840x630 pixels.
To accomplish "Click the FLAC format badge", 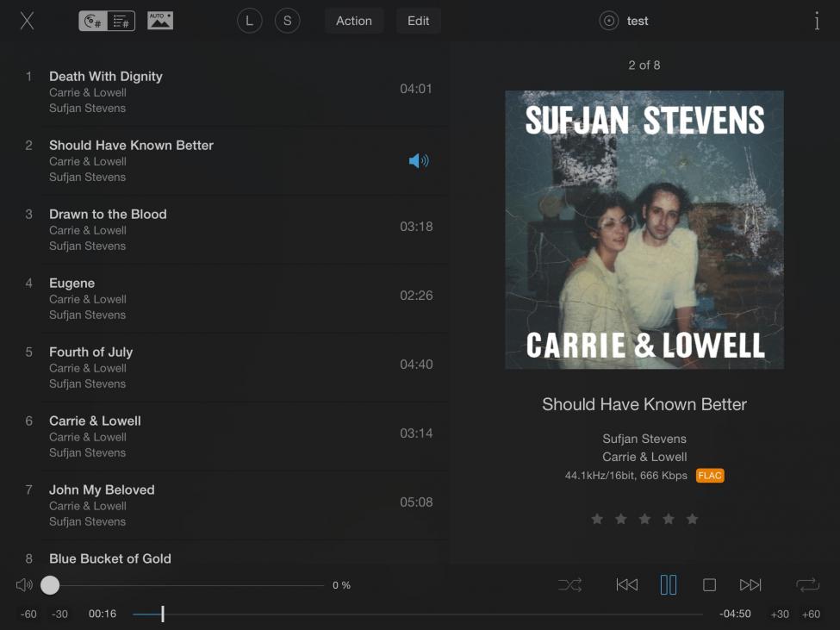I will click(710, 476).
